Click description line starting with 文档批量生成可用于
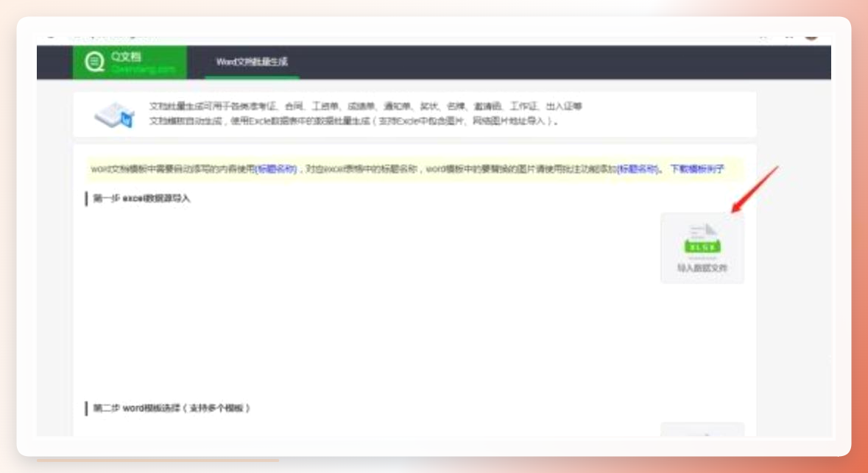868x473 pixels. click(365, 106)
